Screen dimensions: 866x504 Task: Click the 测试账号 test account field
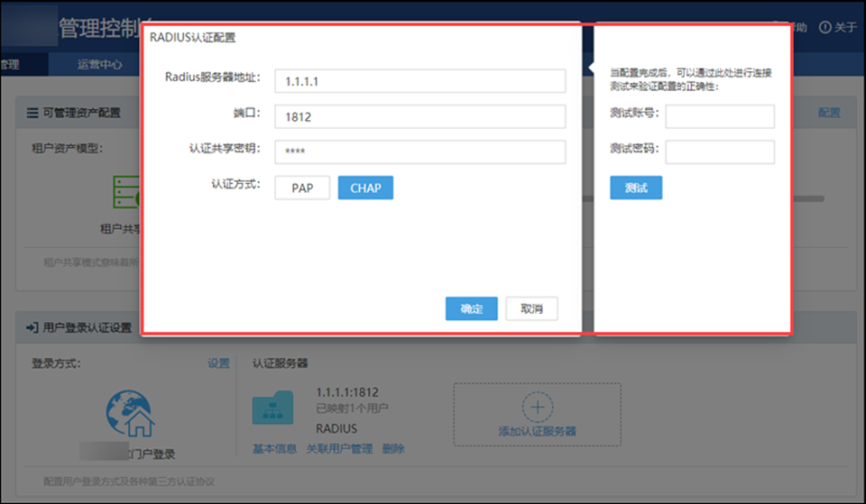(719, 116)
